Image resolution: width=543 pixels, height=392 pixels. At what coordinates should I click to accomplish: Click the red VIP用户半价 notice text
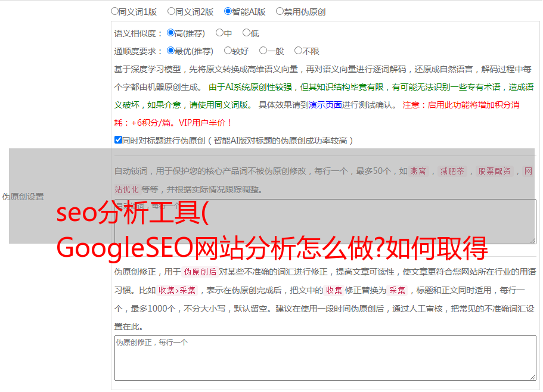click(x=205, y=123)
